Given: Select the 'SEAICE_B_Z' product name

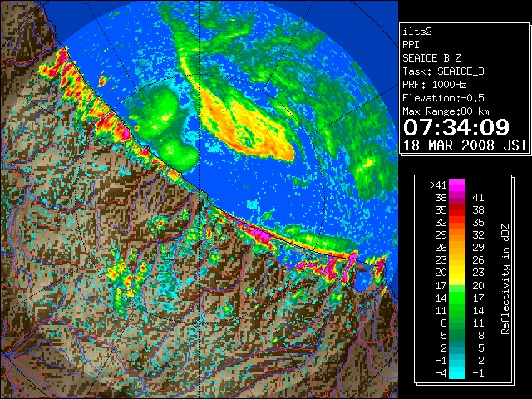Looking at the screenshot, I should tap(431, 58).
